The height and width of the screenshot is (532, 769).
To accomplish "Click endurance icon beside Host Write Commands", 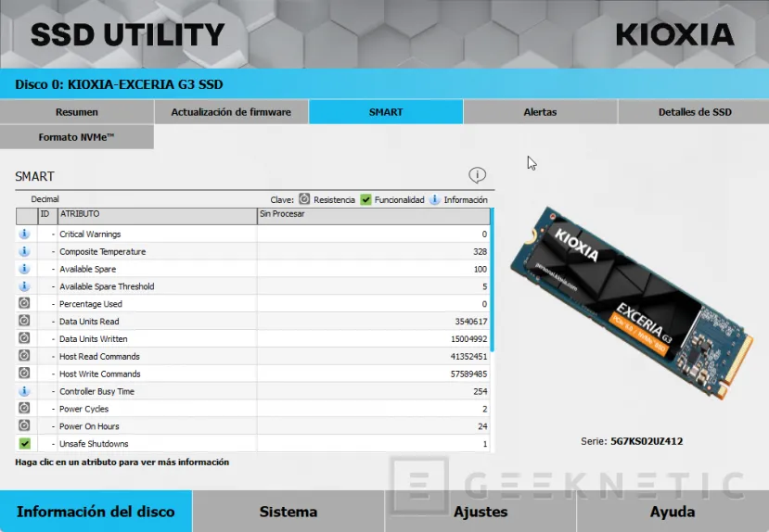I will point(24,374).
